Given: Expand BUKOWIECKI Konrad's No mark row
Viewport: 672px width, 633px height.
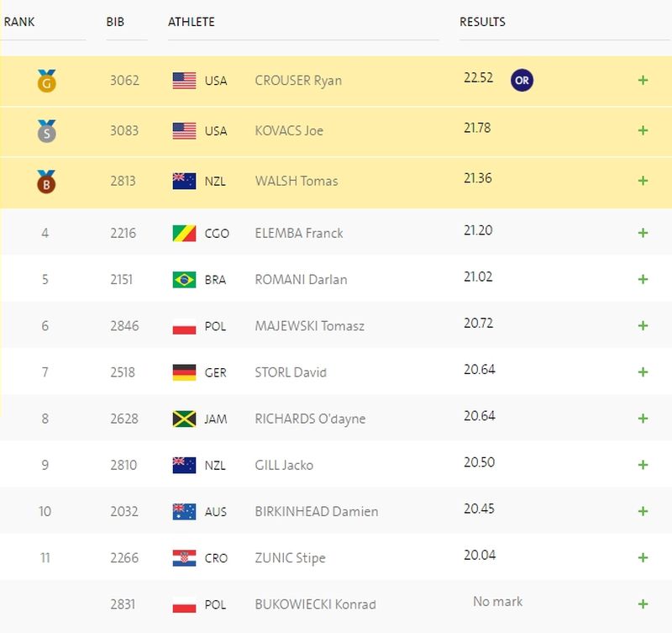Looking at the screenshot, I should tap(643, 604).
